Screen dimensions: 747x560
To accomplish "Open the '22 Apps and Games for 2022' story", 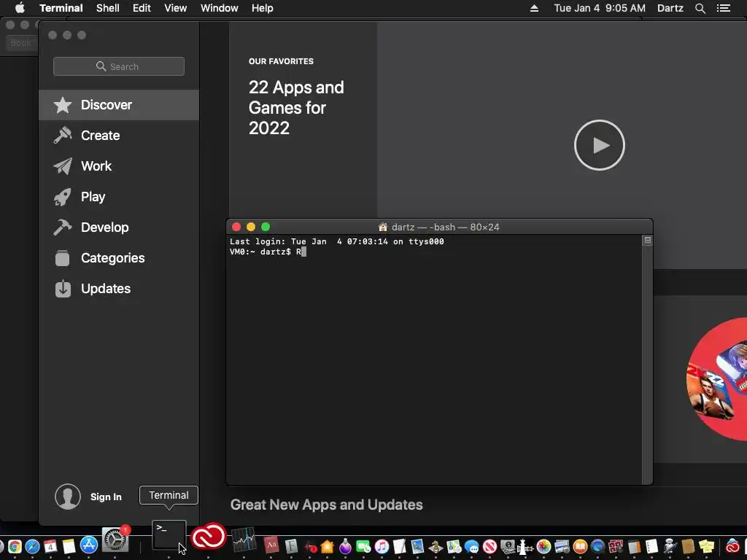I will pyautogui.click(x=296, y=108).
